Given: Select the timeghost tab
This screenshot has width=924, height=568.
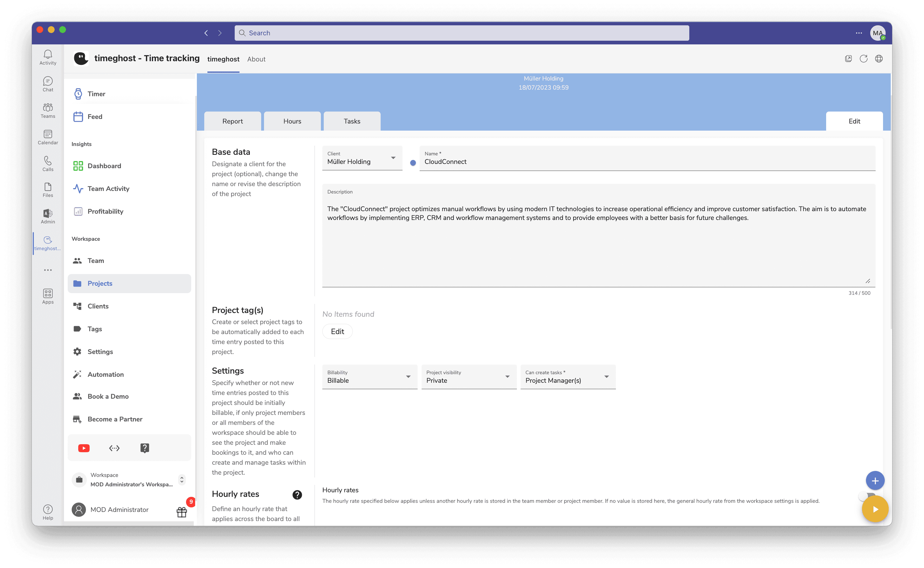Looking at the screenshot, I should click(223, 59).
